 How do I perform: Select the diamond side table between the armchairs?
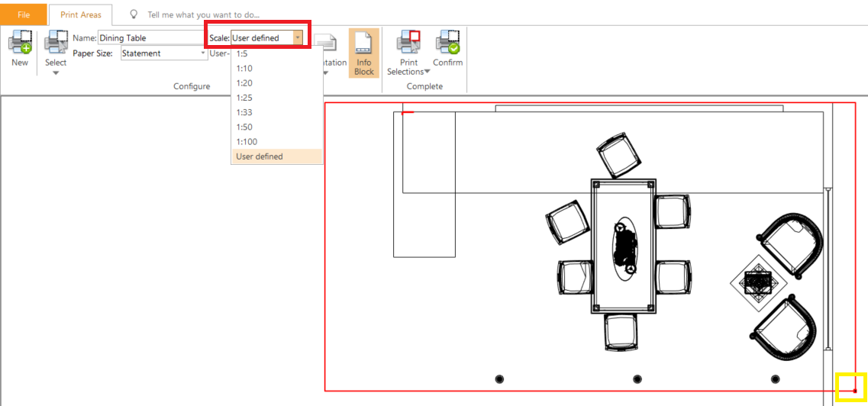click(758, 282)
